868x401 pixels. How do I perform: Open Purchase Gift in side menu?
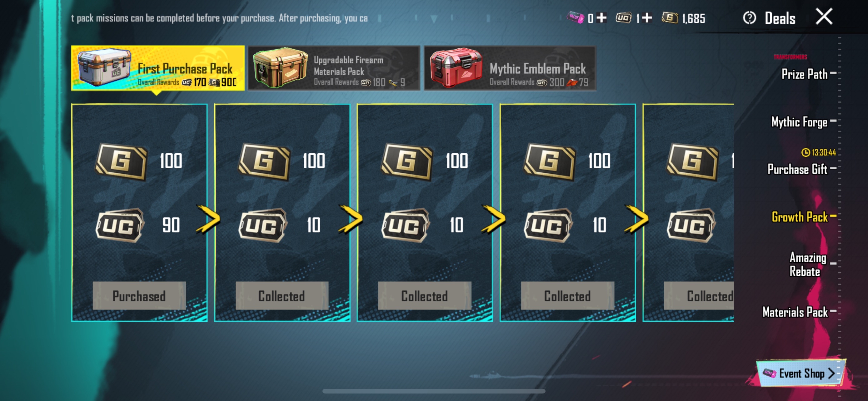tap(797, 169)
